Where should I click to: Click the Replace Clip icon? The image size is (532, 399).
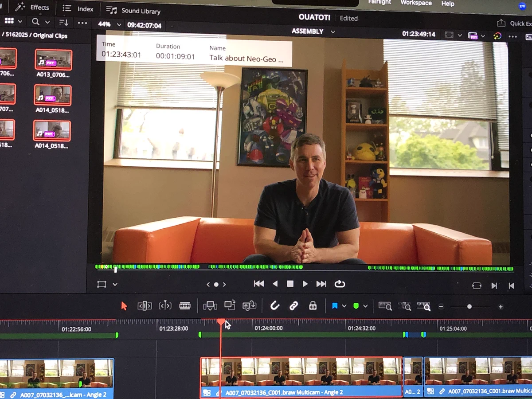[250, 305]
